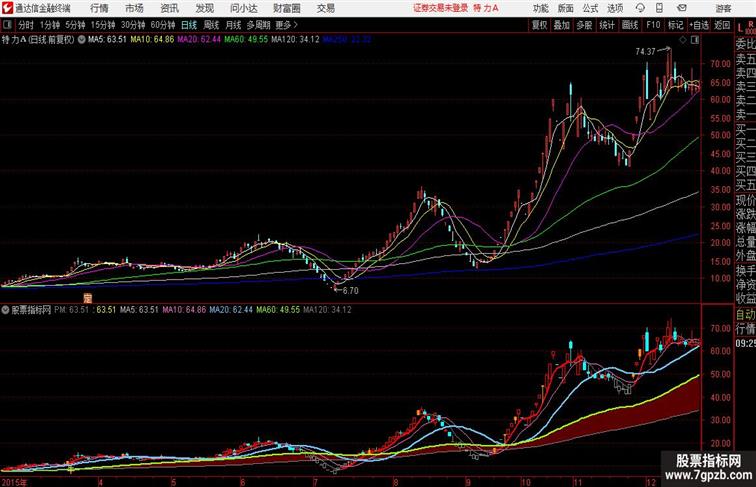
Task: Click the 画线 drawing tool button
Action: click(630, 25)
